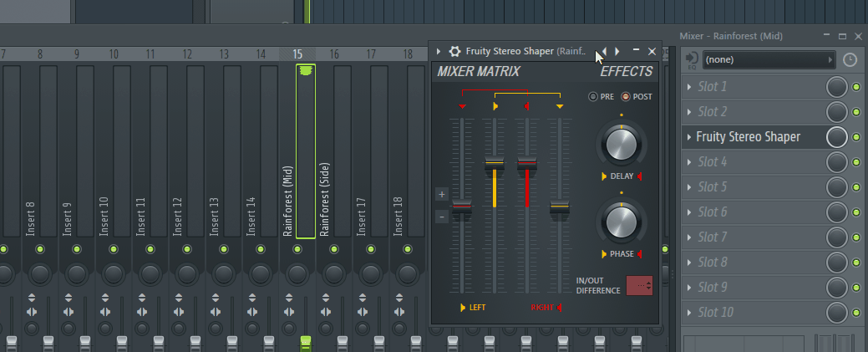Click Insert 10 pan knob

pyautogui.click(x=114, y=274)
